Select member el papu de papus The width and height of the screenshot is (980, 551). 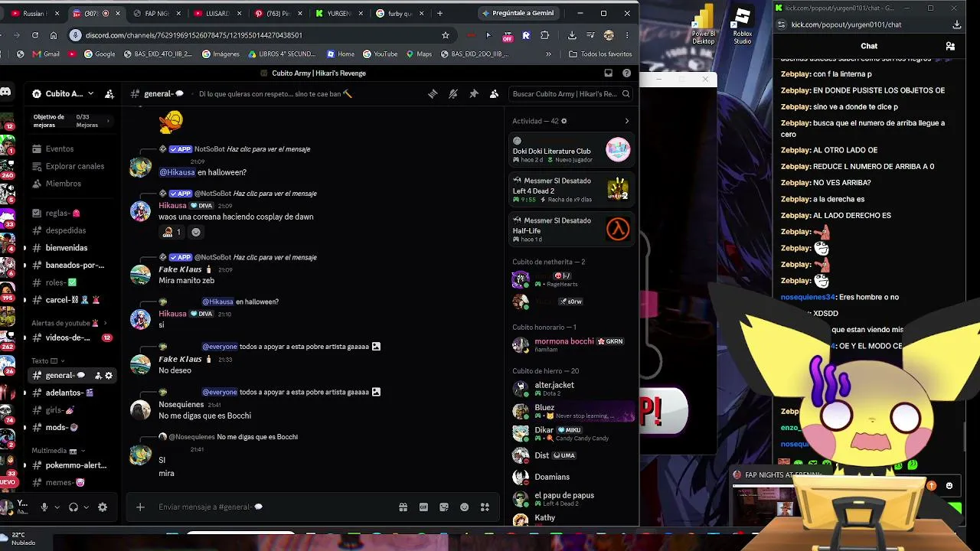click(x=571, y=499)
